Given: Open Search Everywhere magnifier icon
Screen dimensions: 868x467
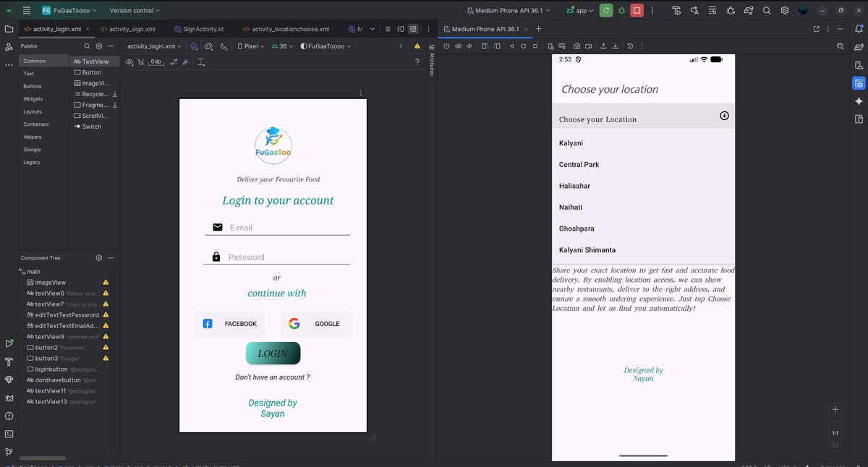Looking at the screenshot, I should tap(767, 11).
